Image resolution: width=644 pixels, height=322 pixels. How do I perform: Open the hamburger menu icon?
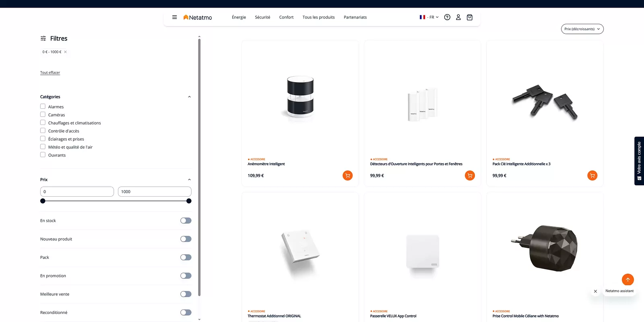(x=174, y=17)
